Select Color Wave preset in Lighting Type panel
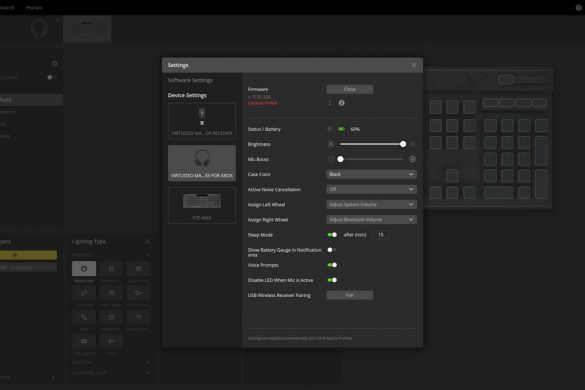The image size is (585, 390). (x=111, y=293)
